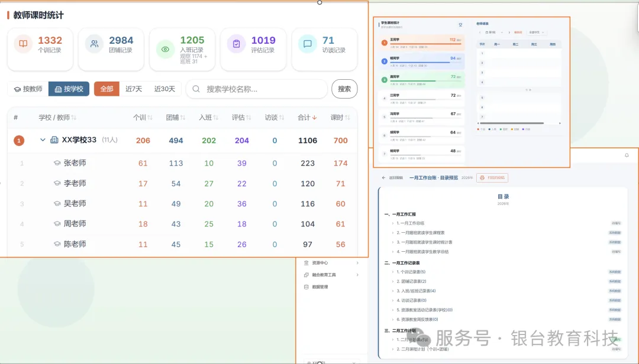639x364 pixels.
Task: Click the green progress bar of rank 3 student
Action: [x=413, y=81]
